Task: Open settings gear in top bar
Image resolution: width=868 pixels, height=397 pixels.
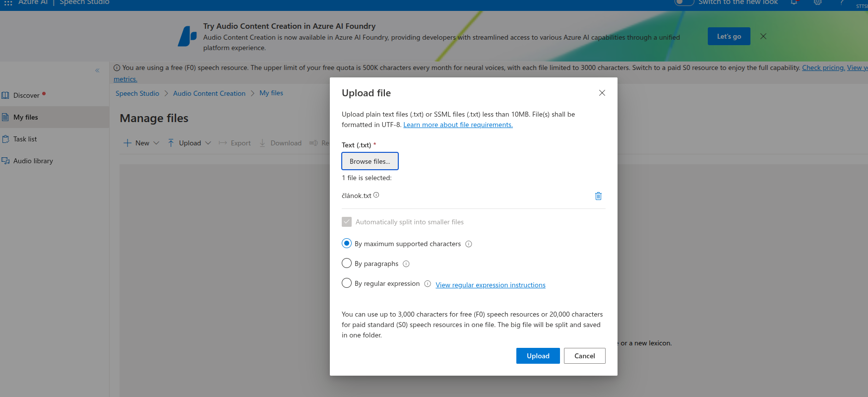Action: coord(817,2)
